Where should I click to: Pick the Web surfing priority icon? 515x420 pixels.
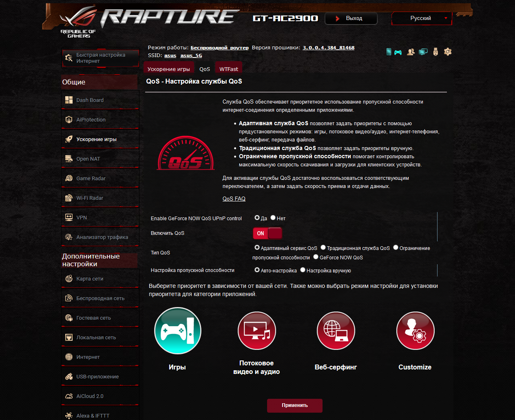[x=336, y=331]
